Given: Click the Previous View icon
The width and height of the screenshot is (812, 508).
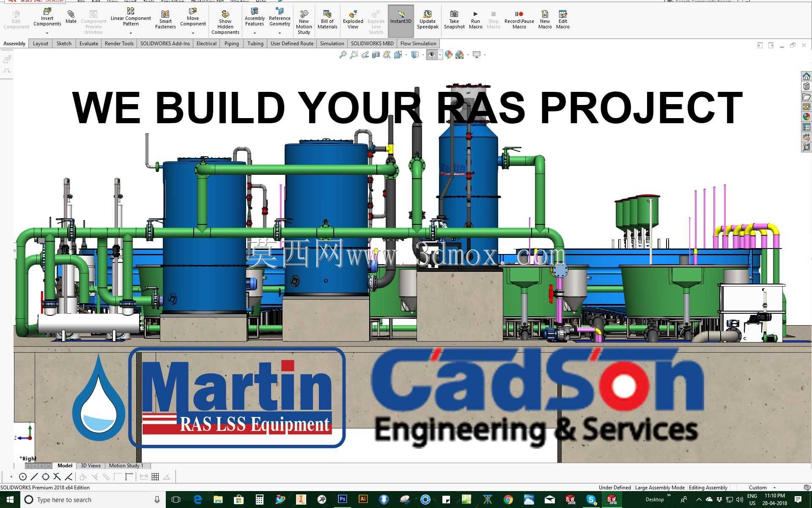Looking at the screenshot, I should (x=365, y=55).
